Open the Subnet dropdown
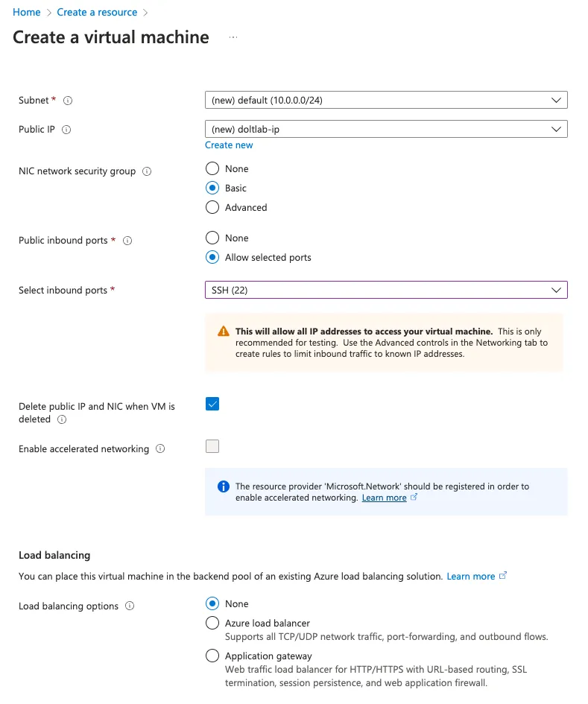588x704 pixels. tap(386, 99)
